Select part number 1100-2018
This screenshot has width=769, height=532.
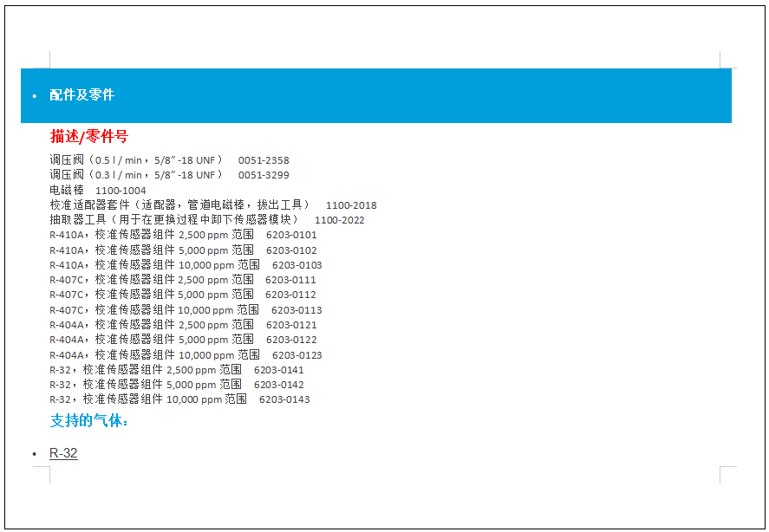pos(351,205)
